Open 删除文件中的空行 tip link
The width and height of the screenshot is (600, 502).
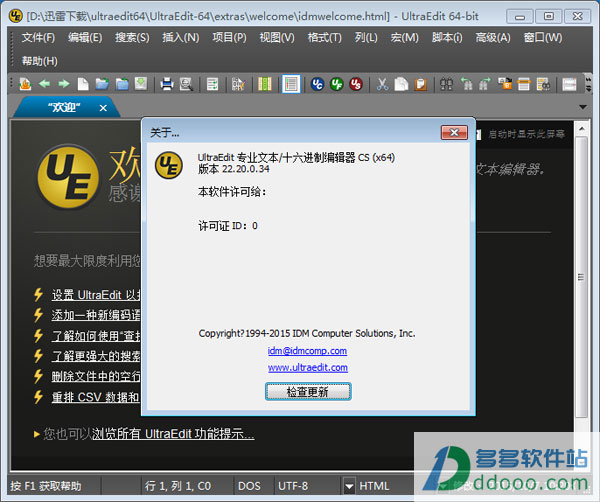pyautogui.click(x=96, y=376)
